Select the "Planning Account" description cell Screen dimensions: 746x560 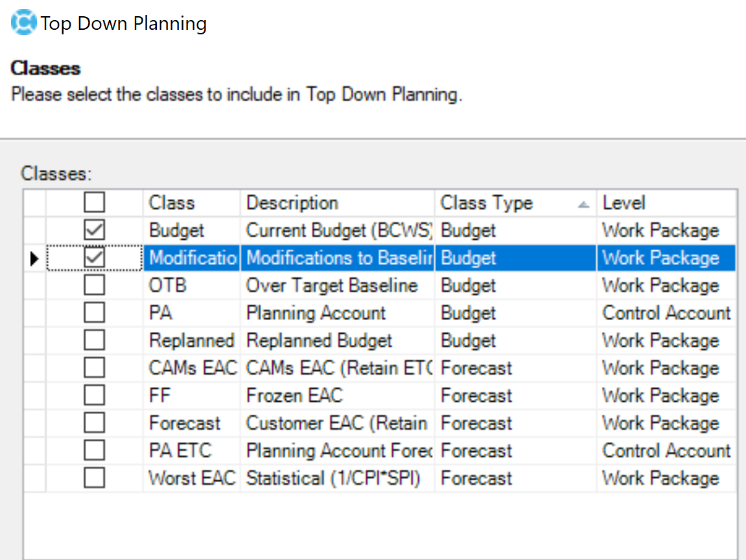(x=337, y=313)
